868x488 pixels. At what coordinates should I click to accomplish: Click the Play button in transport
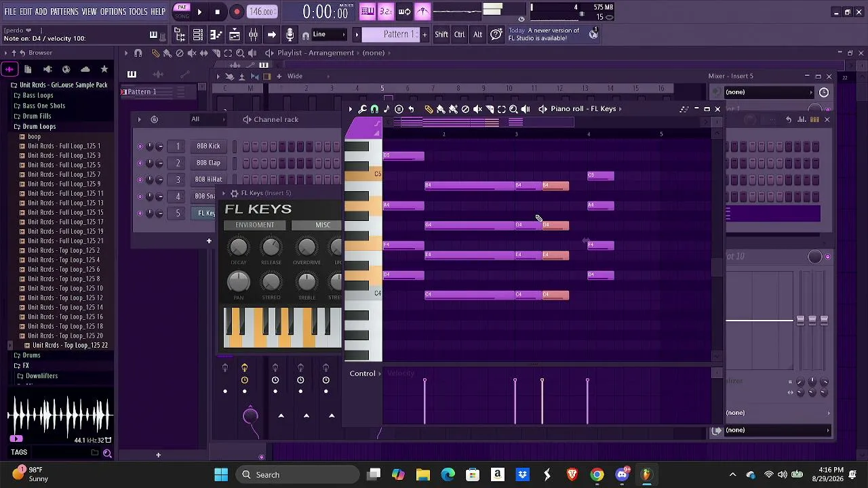(199, 12)
